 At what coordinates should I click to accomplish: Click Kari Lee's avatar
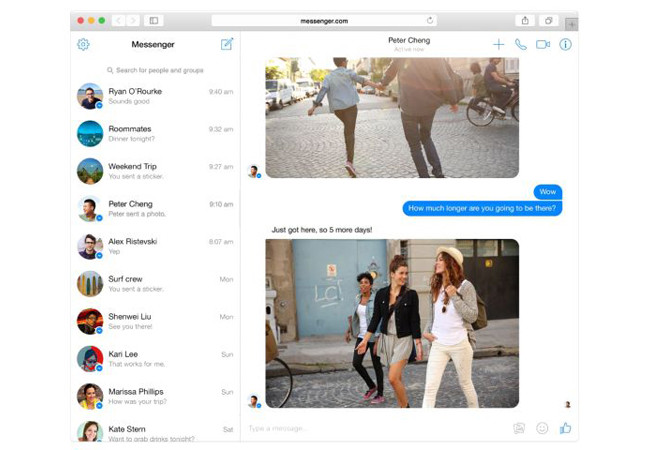90,359
